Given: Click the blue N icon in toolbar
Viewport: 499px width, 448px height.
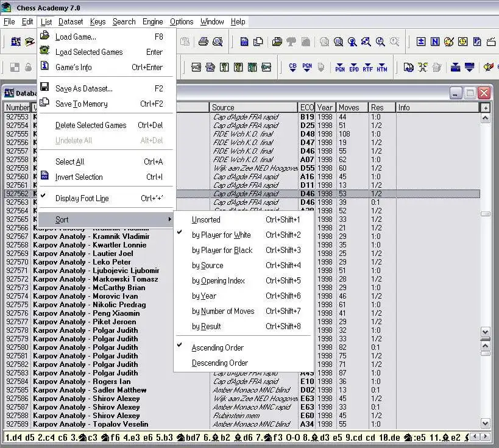Looking at the screenshot, I should tap(434, 42).
